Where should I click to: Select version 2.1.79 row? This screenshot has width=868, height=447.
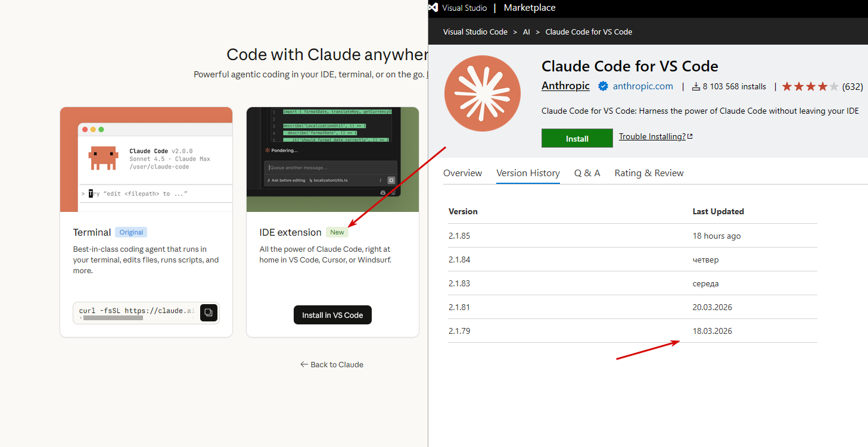point(633,331)
